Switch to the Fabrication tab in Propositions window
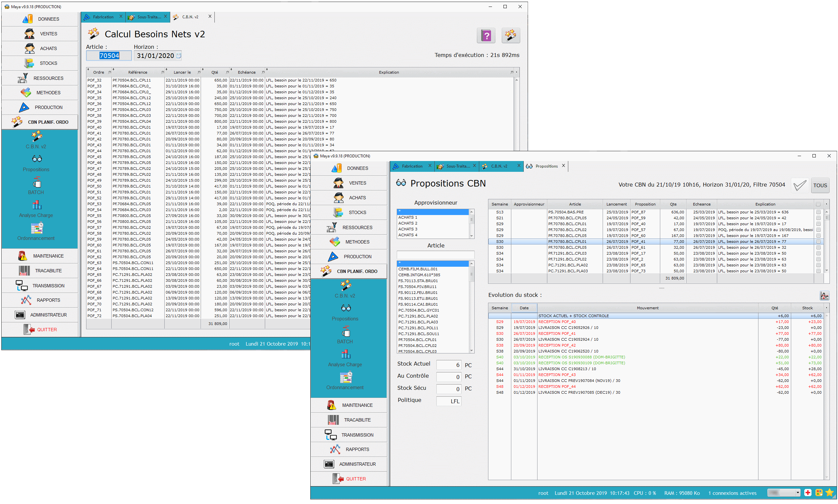The image size is (838, 504). pyautogui.click(x=412, y=166)
